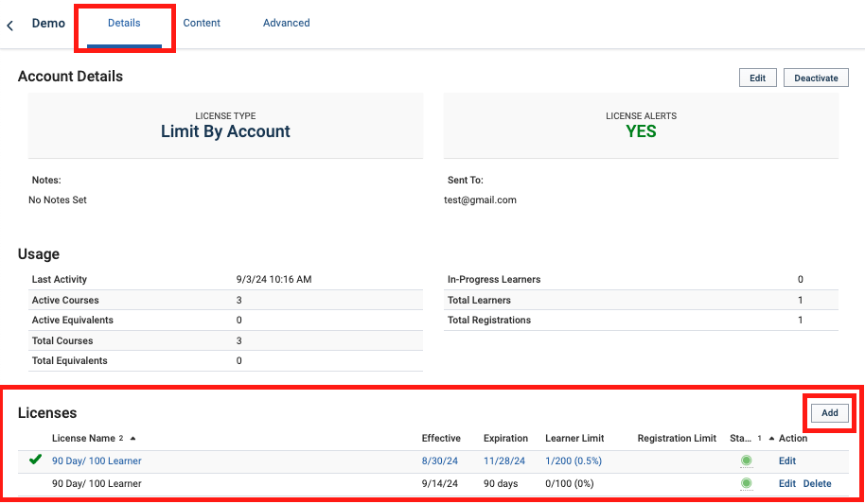Sort by the Registration Limit column header

coord(677,439)
